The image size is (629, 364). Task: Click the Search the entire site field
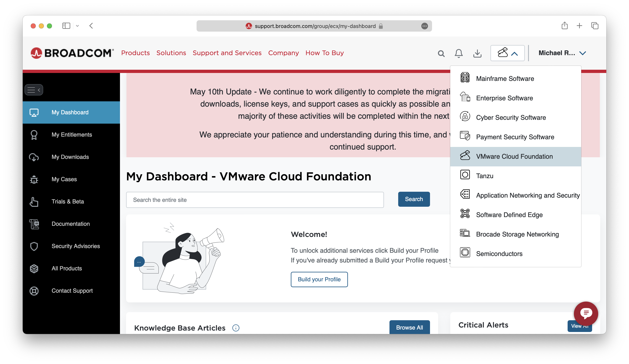[255, 200]
